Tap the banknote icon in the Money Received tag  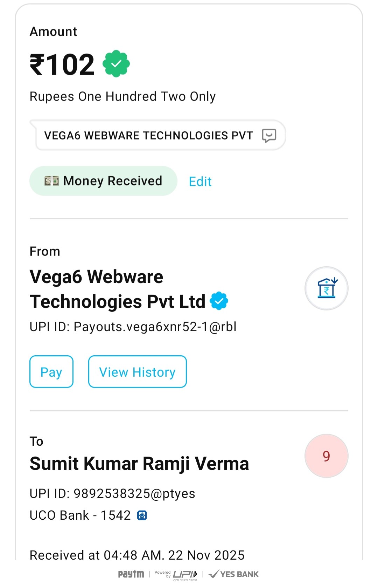click(x=51, y=181)
